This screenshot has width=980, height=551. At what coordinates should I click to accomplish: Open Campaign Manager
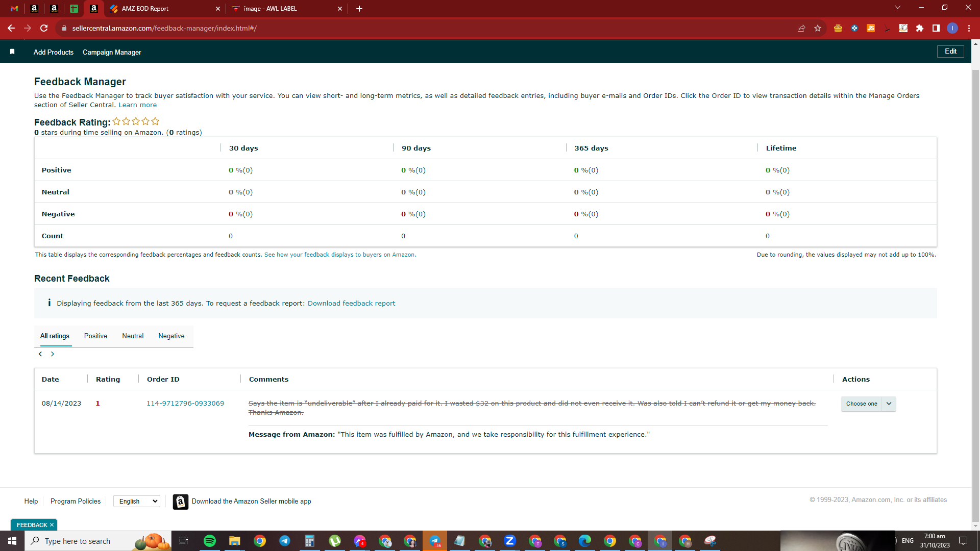click(x=112, y=53)
